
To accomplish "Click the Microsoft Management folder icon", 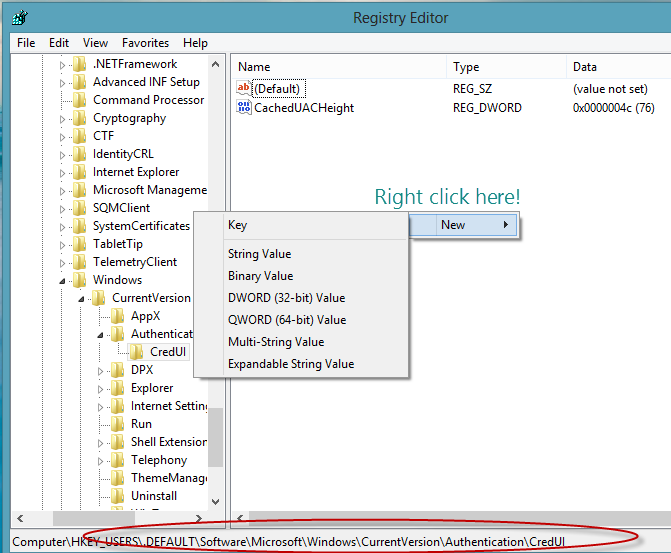I will 80,190.
